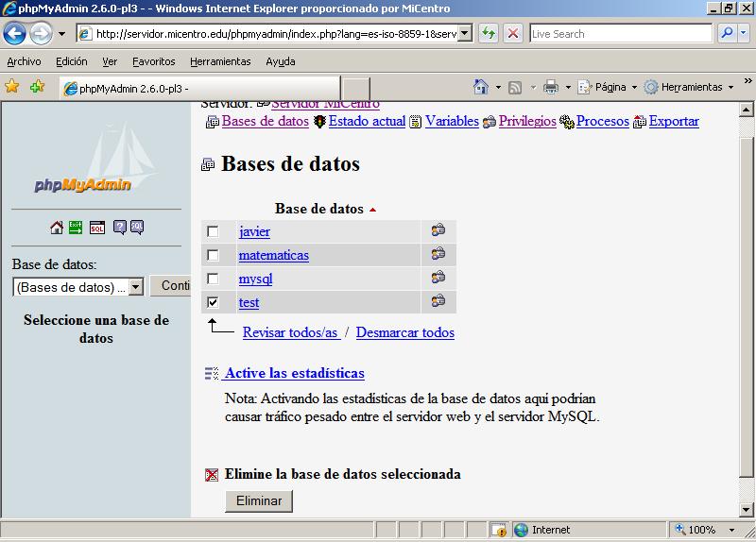Screen dimensions: 756x542
Task: Click the Desmarcar todos link
Action: click(x=404, y=332)
